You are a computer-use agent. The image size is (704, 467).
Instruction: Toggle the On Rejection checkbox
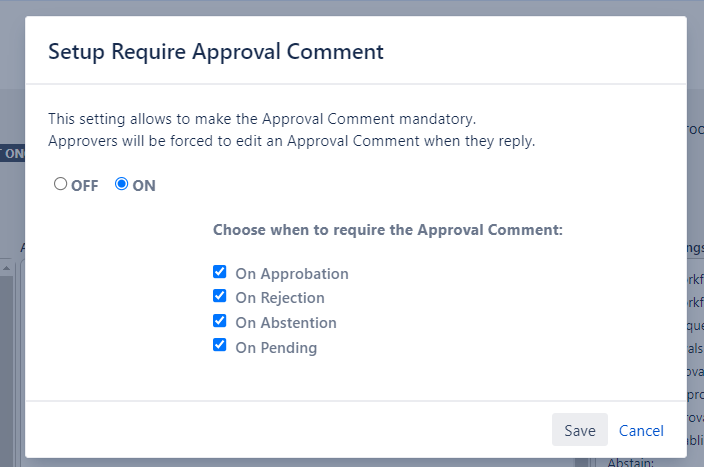(219, 296)
